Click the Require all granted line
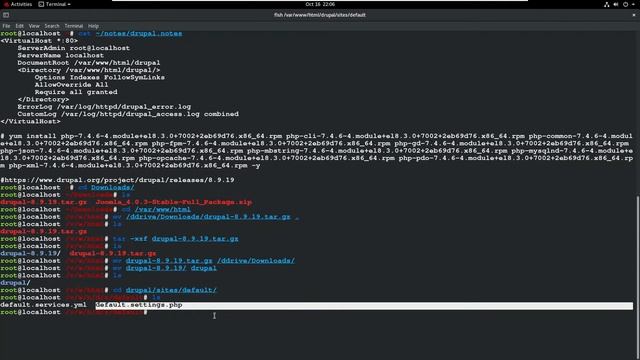 pyautogui.click(x=76, y=92)
